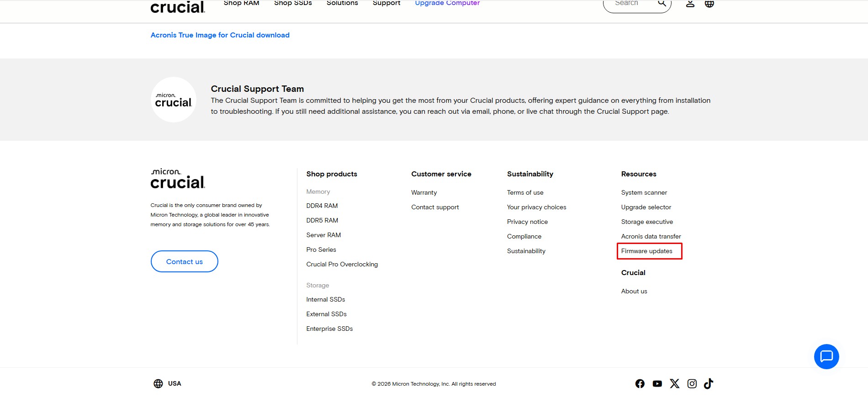Open the user account icon

690,4
